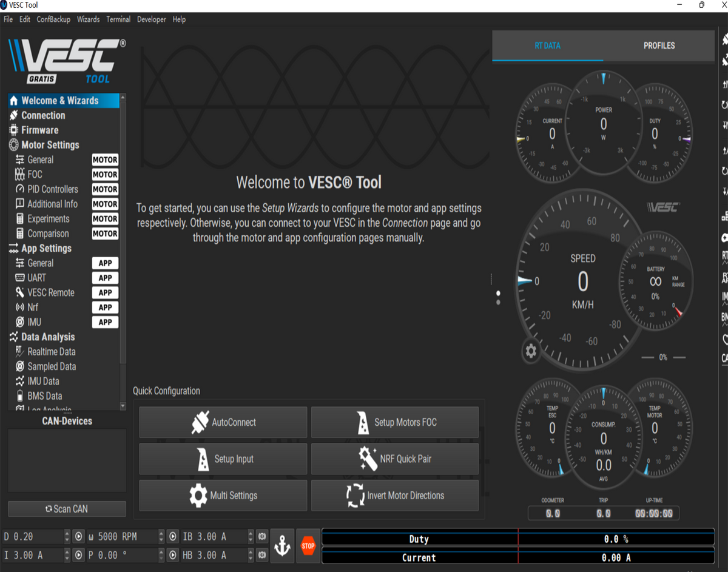Engage the handbrake anchor icon

[x=283, y=545]
